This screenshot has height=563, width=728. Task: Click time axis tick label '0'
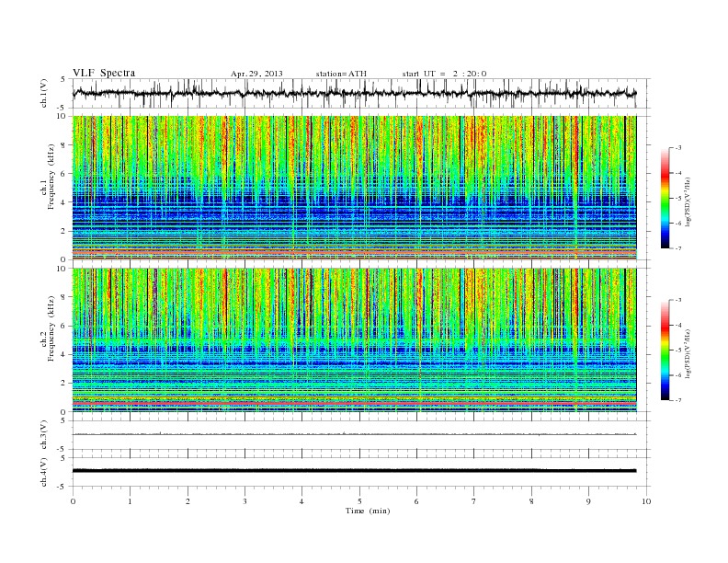73,501
